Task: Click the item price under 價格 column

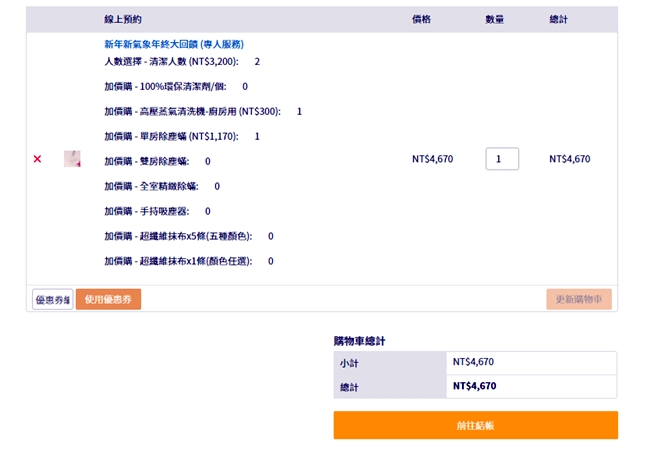Action: [x=433, y=159]
